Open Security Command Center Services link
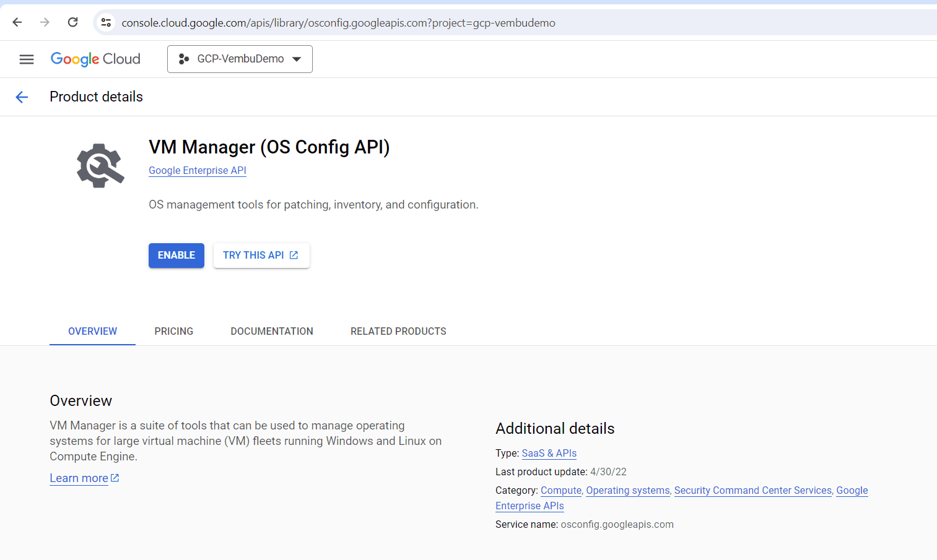This screenshot has height=560, width=937. (x=753, y=490)
